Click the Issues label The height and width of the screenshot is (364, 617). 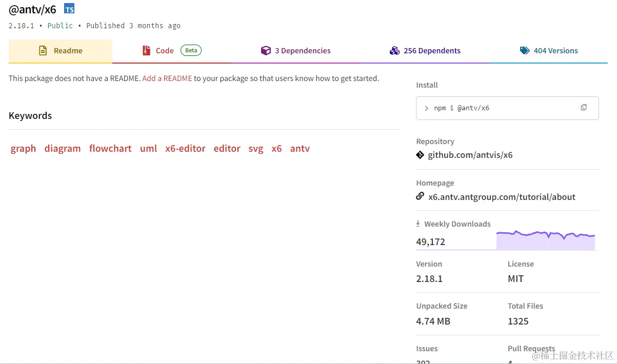[x=427, y=349]
